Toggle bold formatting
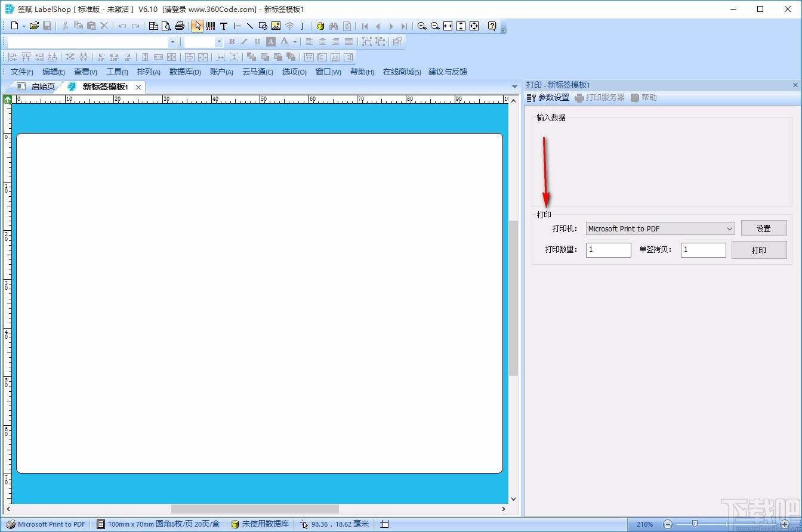This screenshot has width=802, height=532. [x=232, y=42]
